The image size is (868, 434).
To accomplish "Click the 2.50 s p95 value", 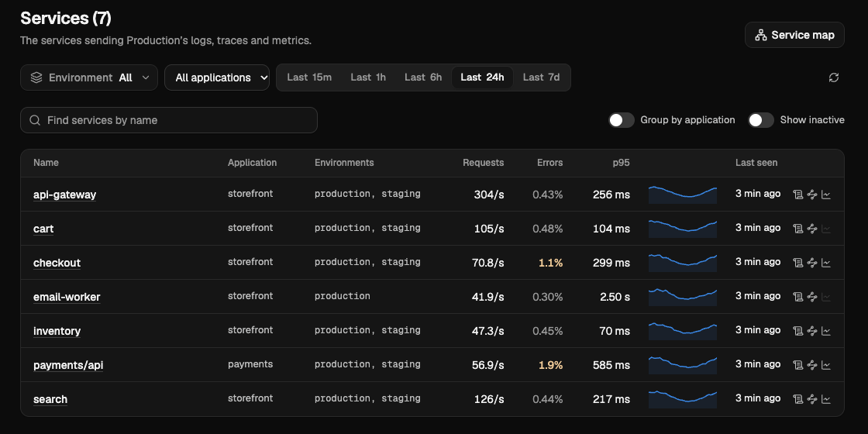I will coord(615,298).
